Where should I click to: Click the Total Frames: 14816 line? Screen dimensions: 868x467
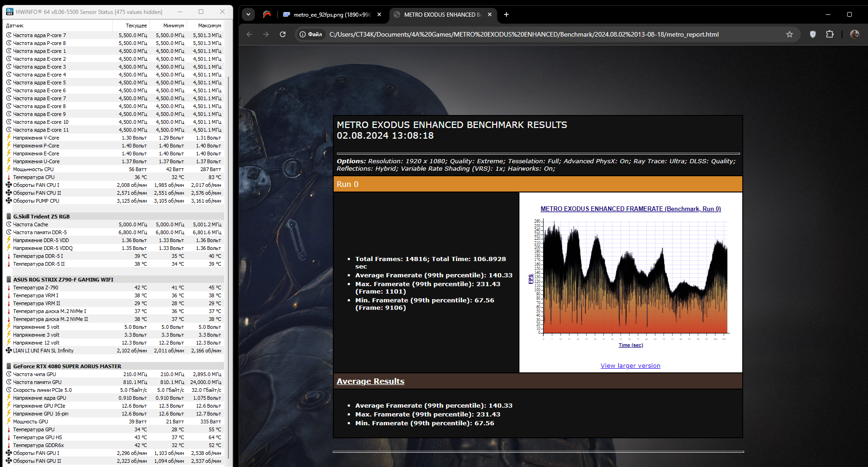coord(430,262)
